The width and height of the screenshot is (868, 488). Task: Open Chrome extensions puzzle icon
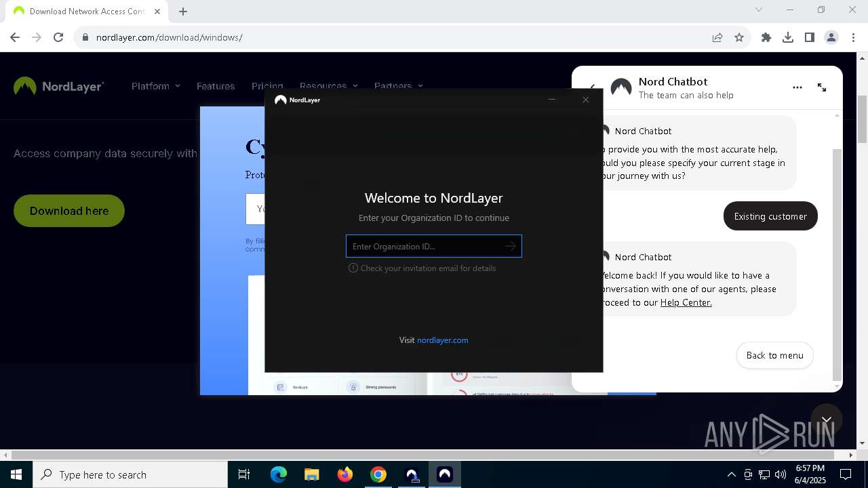[766, 37]
